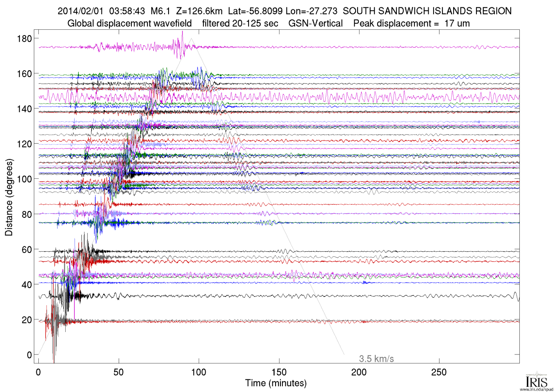Click the Z=126.6km depth text
556x392 pixels.
point(199,11)
